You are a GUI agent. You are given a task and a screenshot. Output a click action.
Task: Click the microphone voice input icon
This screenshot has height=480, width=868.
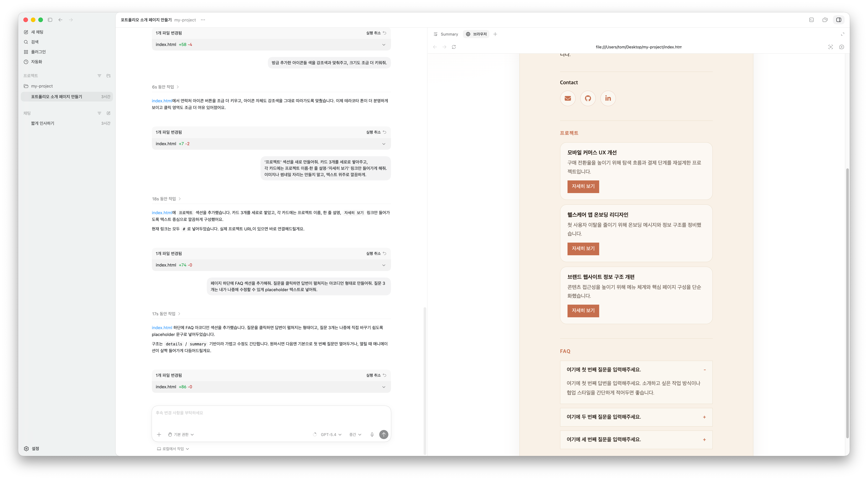(372, 435)
